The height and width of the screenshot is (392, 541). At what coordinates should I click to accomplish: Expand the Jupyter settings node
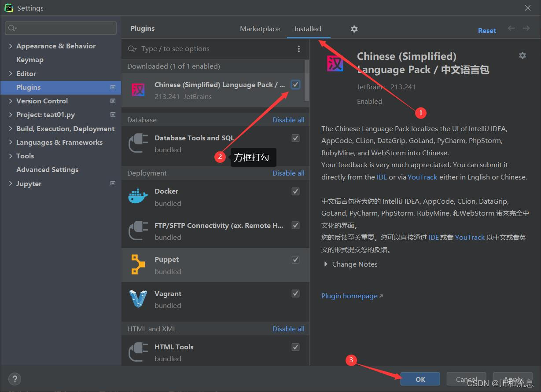[x=11, y=183]
